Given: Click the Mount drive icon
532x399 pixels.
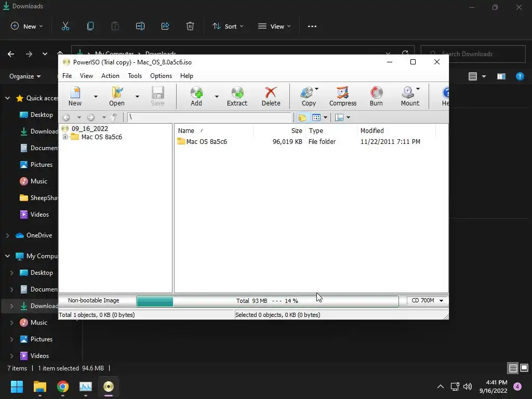Looking at the screenshot, I should 410,96.
